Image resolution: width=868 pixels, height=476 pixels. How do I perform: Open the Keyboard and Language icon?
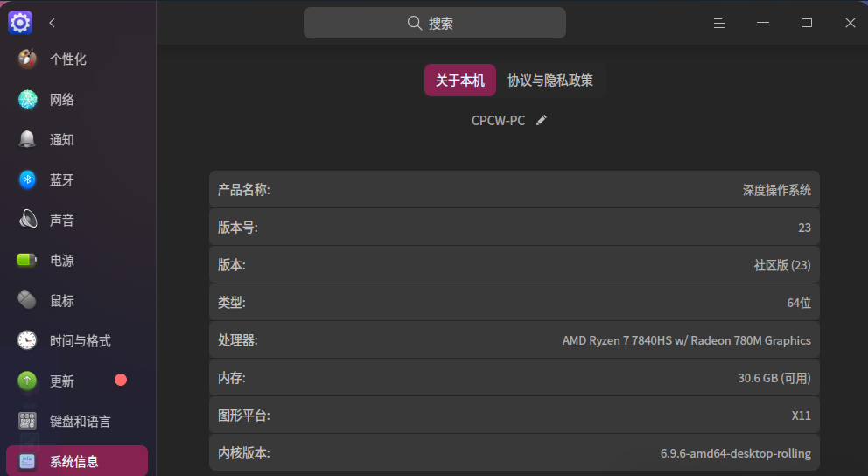coord(27,421)
